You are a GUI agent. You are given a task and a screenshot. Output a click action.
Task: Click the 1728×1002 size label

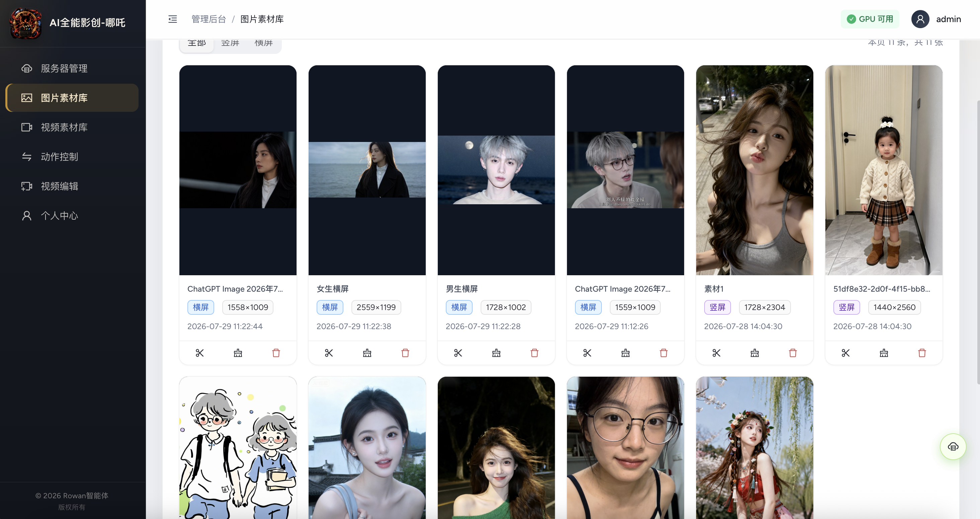pos(506,307)
